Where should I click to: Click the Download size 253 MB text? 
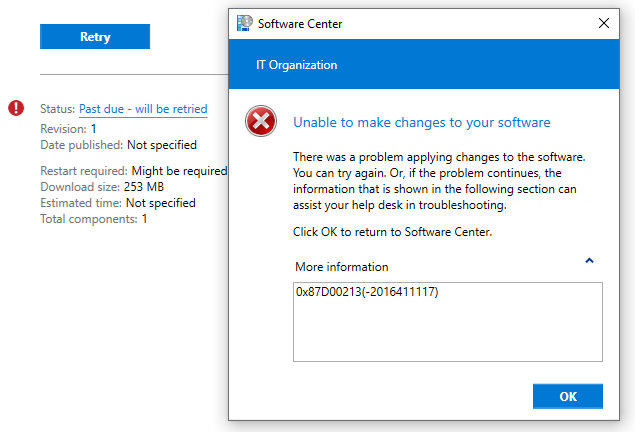(102, 187)
